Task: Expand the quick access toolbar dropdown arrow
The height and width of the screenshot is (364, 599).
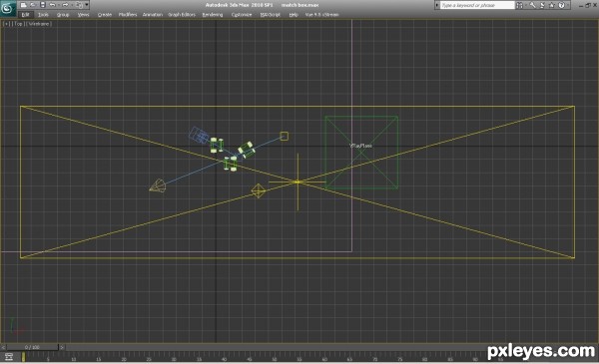Action: click(x=87, y=5)
